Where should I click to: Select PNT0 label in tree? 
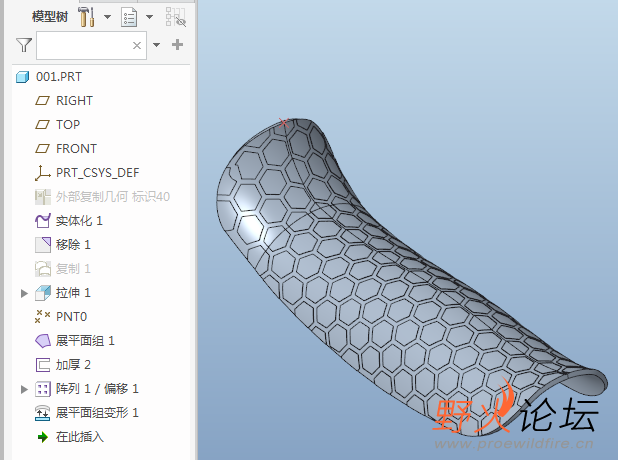pyautogui.click(x=71, y=317)
